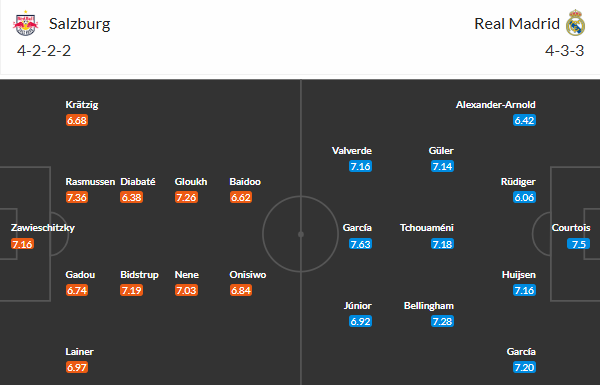Select player Tchouaméni
600x385 pixels.
point(427,228)
